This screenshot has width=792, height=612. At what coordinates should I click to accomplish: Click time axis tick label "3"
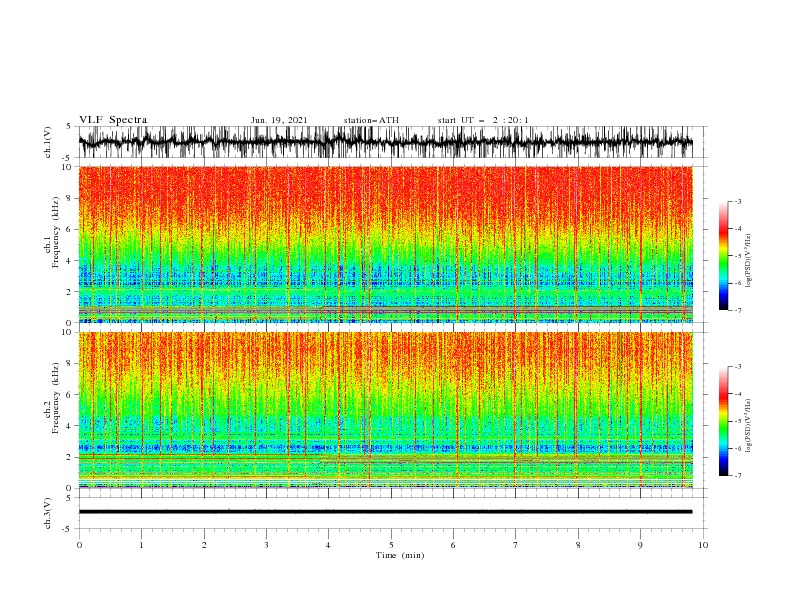click(266, 545)
